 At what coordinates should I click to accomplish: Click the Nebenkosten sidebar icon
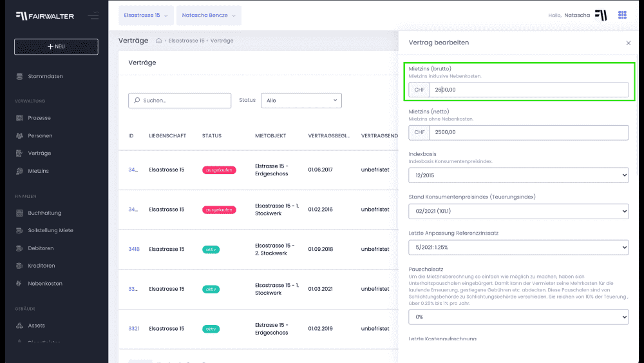[20, 284]
